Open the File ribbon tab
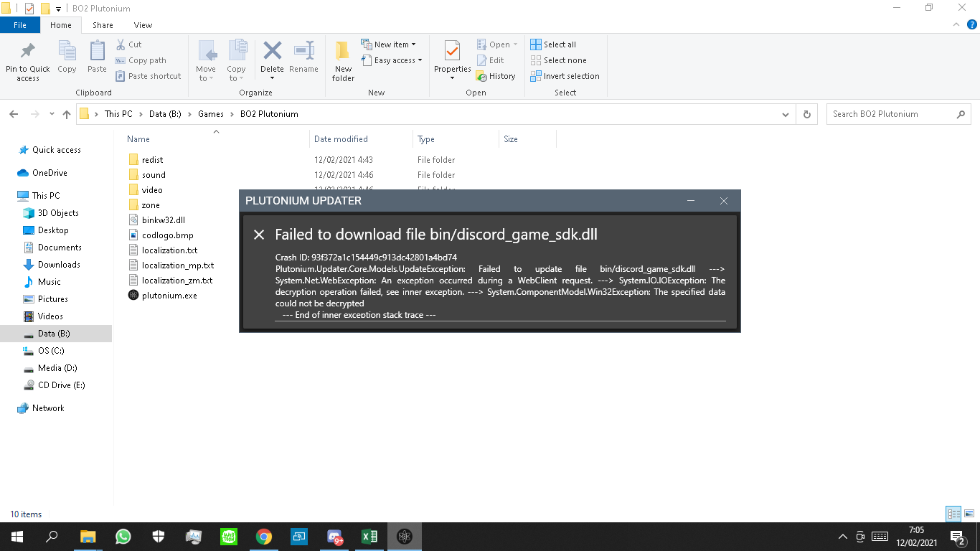 coord(20,25)
